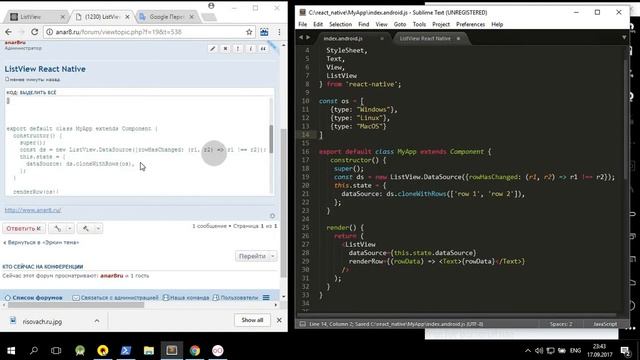Image resolution: width=640 pixels, height=360 pixels.
Task: Click ListView React Native topic title
Action: (x=45, y=69)
